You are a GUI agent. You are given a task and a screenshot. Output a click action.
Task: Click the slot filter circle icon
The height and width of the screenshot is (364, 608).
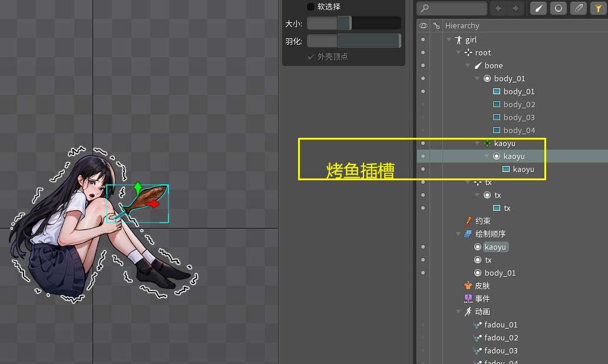click(559, 8)
